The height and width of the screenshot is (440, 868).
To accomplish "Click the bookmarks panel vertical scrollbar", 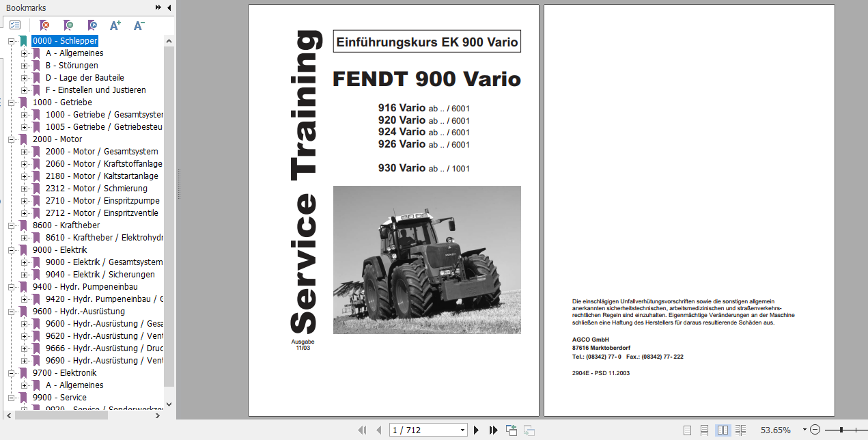I will [x=169, y=215].
